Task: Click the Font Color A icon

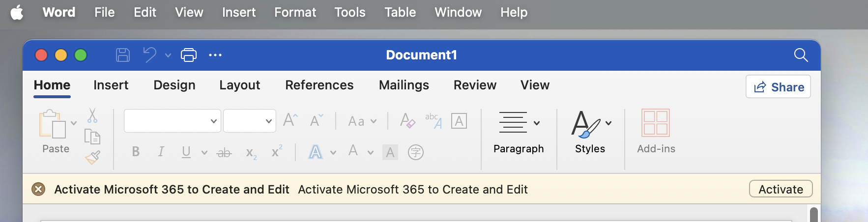Action: click(x=353, y=151)
